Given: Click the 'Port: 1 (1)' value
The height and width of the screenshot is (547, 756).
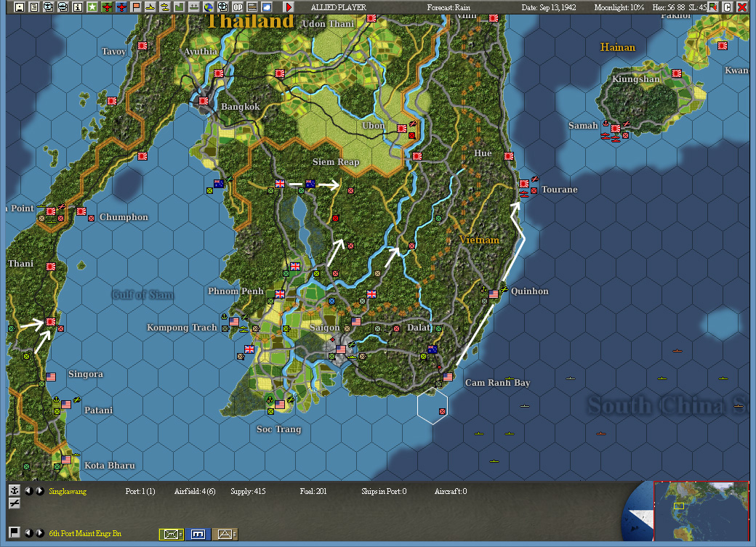Looking at the screenshot, I should tap(140, 491).
